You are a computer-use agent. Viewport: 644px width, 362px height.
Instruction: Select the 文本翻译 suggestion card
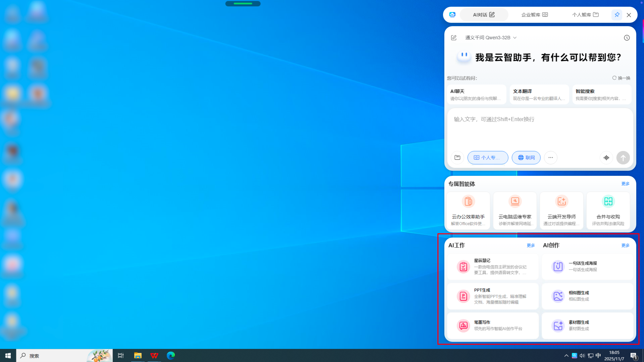point(539,95)
